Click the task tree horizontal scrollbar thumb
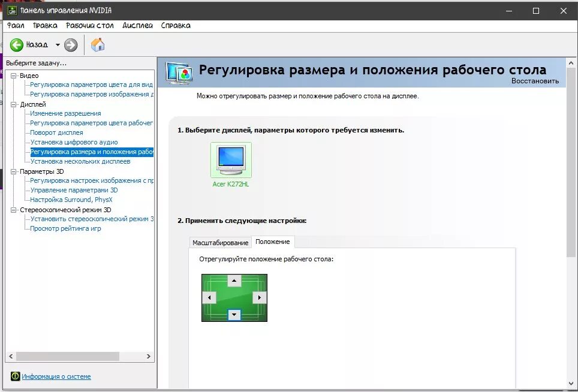578x392 pixels. [x=68, y=356]
